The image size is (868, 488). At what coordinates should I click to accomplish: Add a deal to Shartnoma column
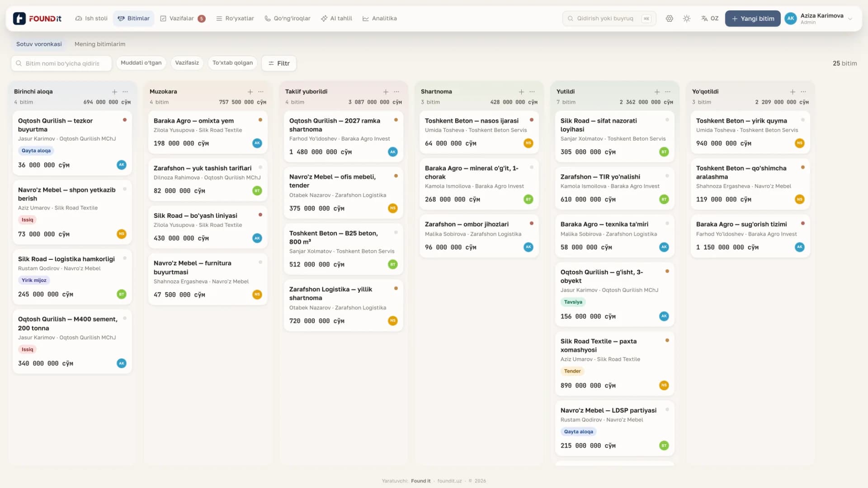(x=521, y=92)
